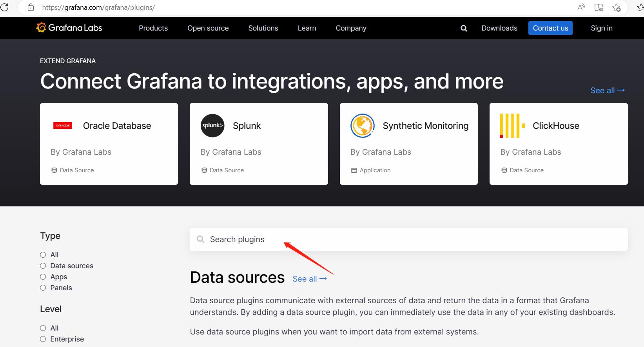This screenshot has width=644, height=347.
Task: Select the Data sources type radio
Action: (43, 266)
